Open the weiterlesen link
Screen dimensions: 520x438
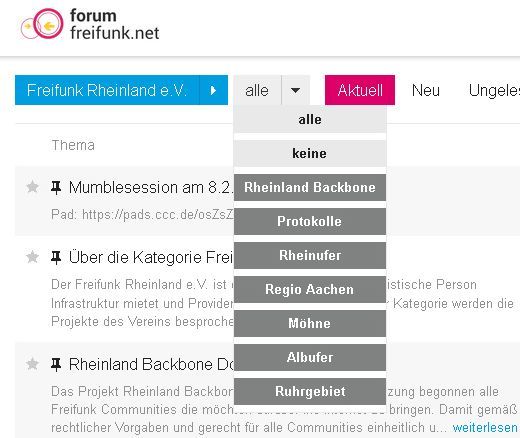(x=485, y=427)
